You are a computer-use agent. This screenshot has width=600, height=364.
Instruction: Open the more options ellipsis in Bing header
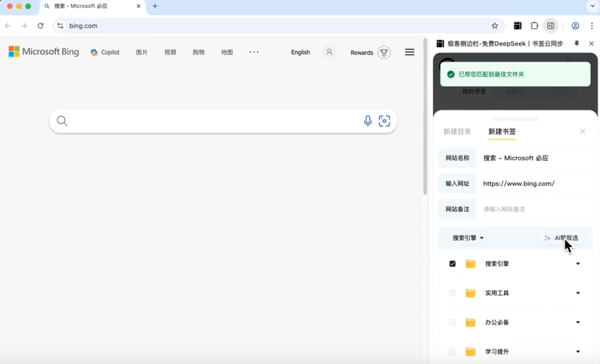(254, 52)
